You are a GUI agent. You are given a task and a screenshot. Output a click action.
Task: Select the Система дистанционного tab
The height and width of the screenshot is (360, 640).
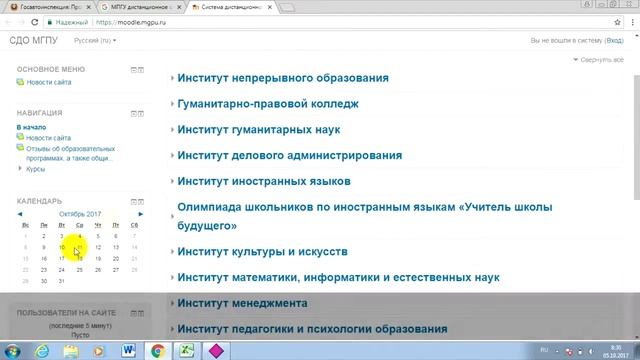pyautogui.click(x=231, y=7)
